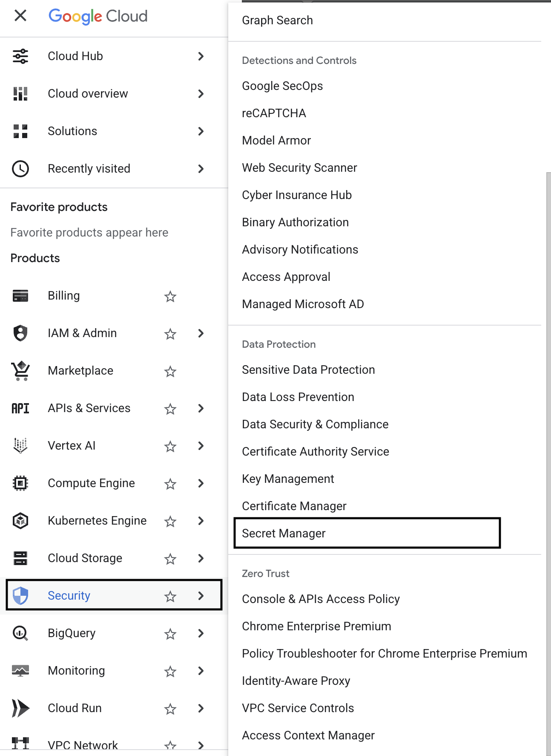The height and width of the screenshot is (756, 551).
Task: Favorite Billing by clicking its star
Action: pyautogui.click(x=170, y=296)
